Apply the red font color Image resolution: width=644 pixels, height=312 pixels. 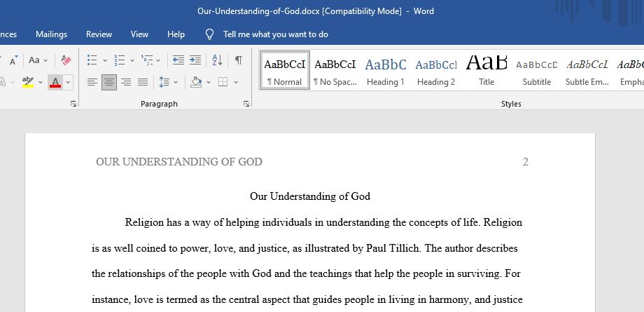point(55,82)
